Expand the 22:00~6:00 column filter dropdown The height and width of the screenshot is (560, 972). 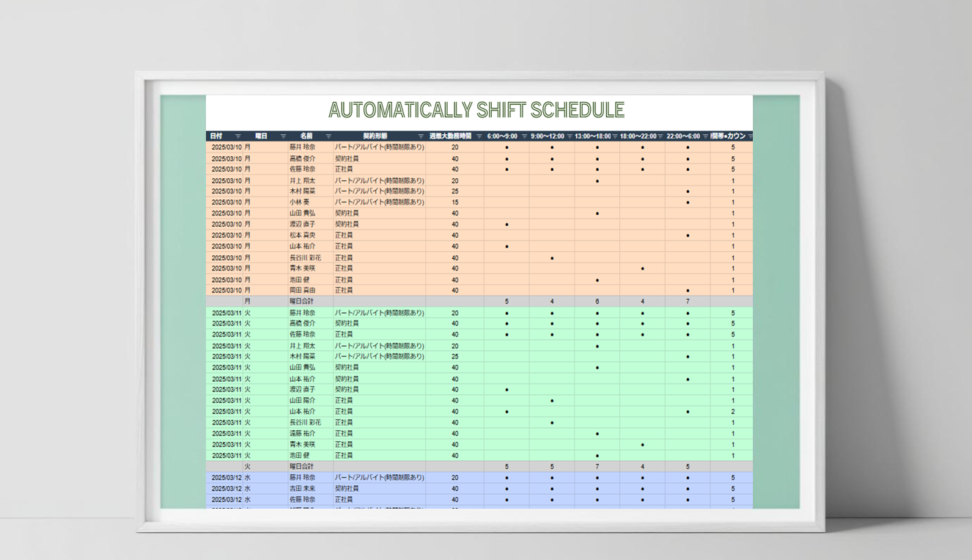tap(706, 136)
